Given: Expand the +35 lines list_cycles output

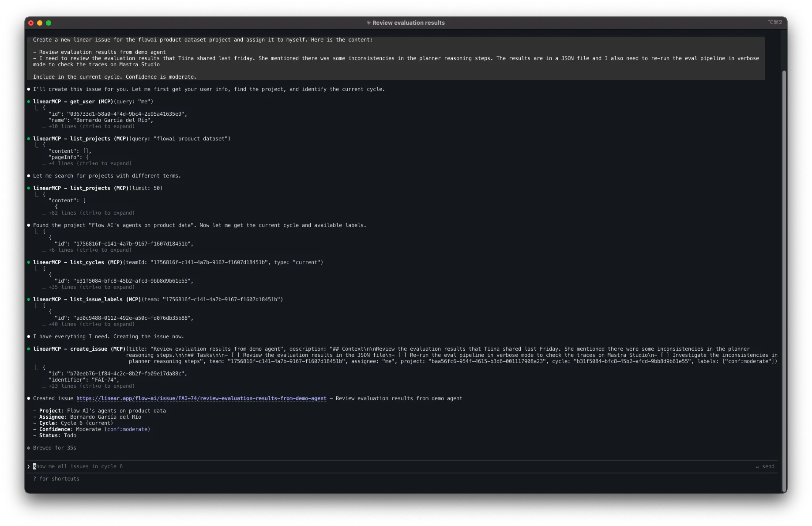Looking at the screenshot, I should [x=91, y=287].
